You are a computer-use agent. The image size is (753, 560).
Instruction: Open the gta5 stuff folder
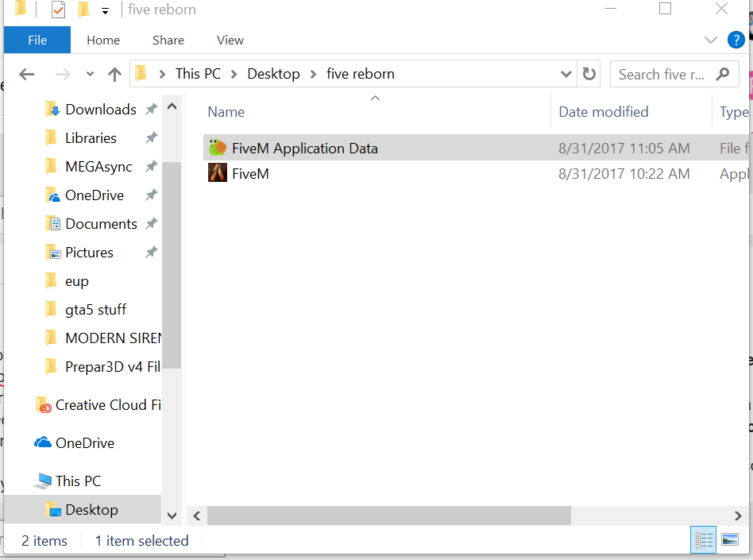[x=95, y=310]
